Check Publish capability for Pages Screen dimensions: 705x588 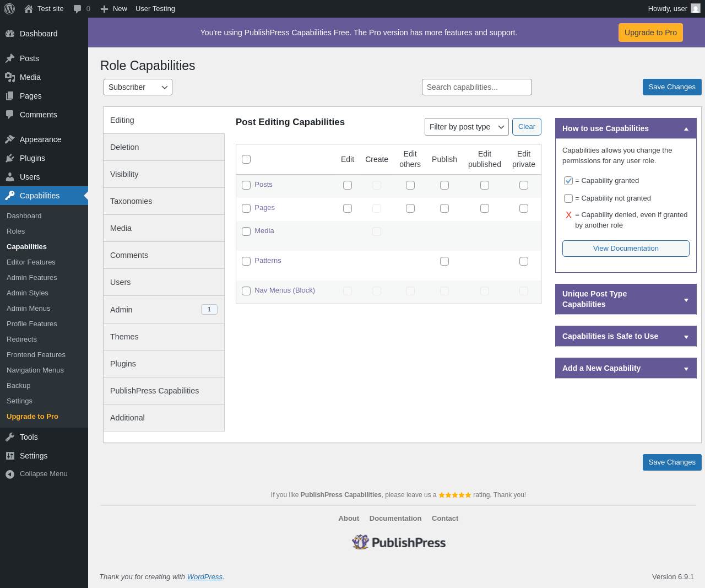point(444,208)
